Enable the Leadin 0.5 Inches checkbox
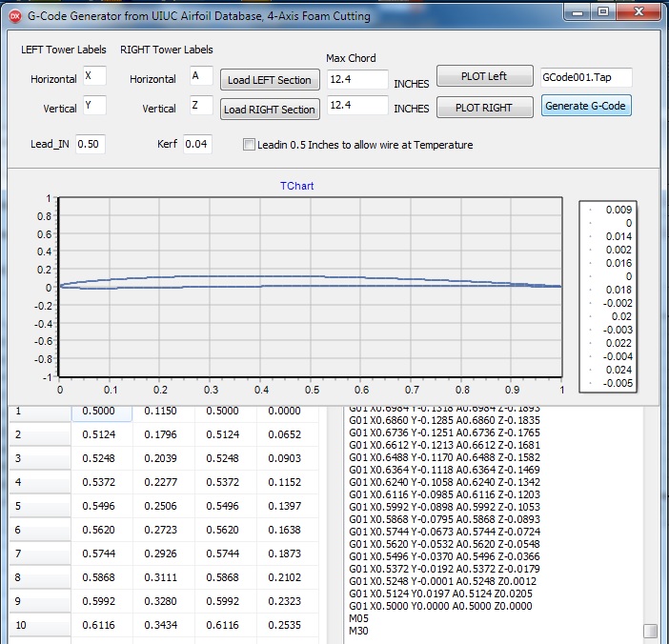The width and height of the screenshot is (669, 644). click(250, 145)
